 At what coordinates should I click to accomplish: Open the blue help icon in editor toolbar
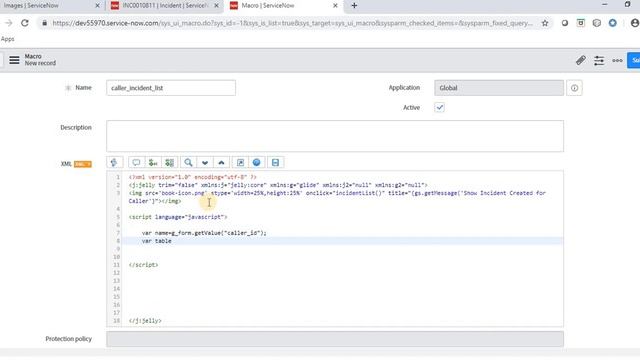click(x=256, y=162)
